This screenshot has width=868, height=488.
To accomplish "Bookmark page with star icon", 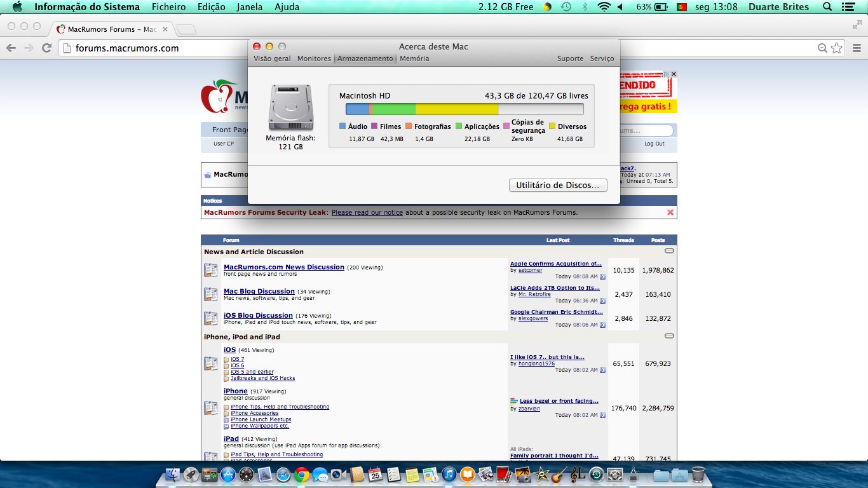I will pyautogui.click(x=837, y=48).
